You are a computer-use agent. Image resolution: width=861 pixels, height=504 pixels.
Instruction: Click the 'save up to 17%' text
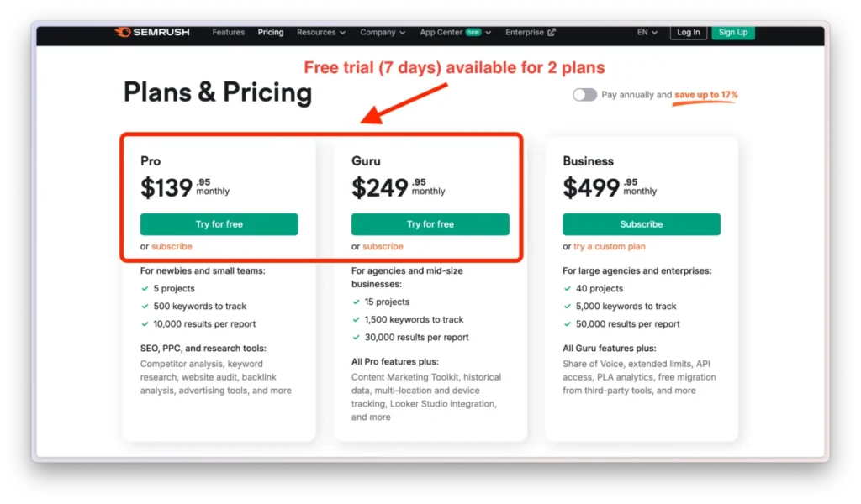[705, 95]
